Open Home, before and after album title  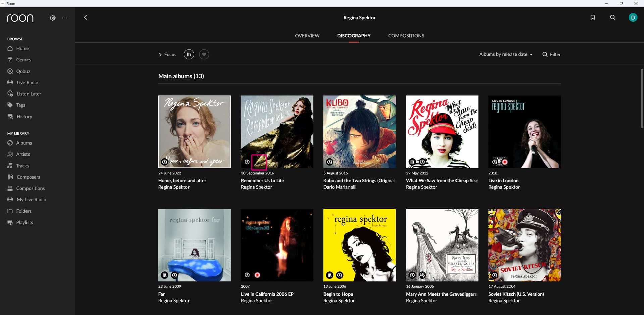182,181
